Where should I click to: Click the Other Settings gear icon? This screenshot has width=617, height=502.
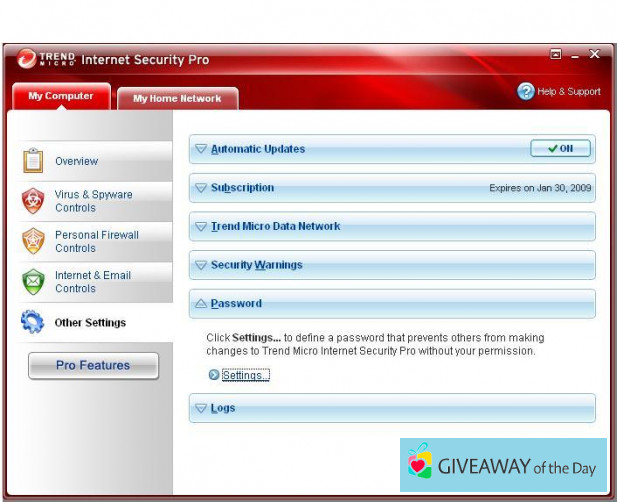(33, 322)
